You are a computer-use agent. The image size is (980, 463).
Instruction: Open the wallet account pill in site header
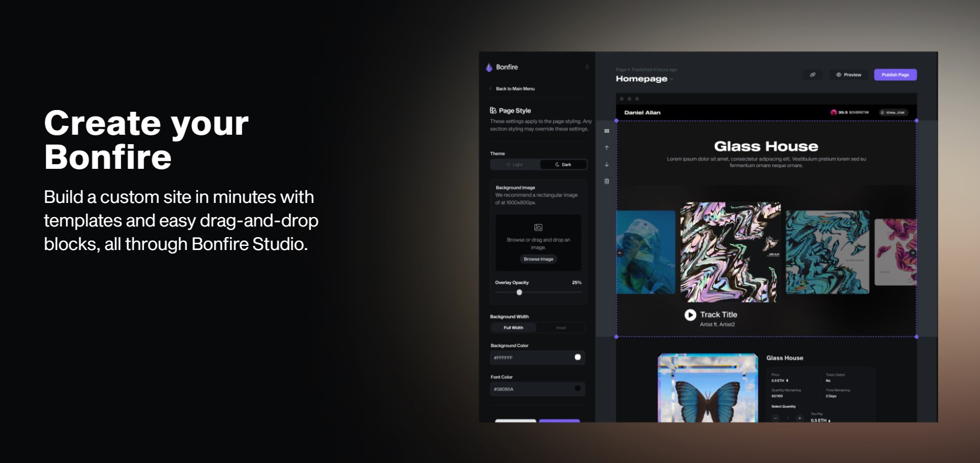tap(893, 112)
